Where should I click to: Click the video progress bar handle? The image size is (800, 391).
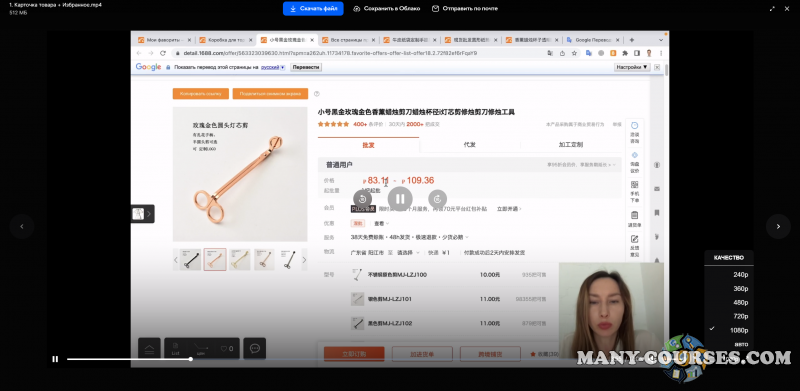pyautogui.click(x=190, y=359)
